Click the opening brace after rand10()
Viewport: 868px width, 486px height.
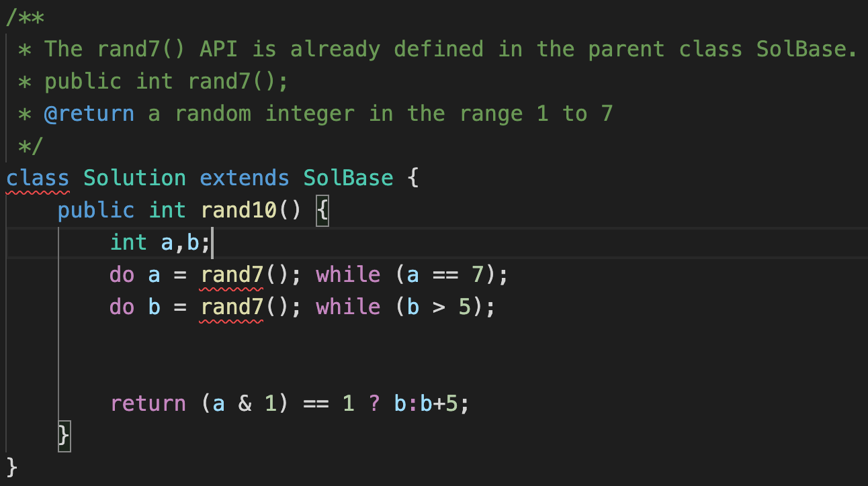click(x=322, y=211)
